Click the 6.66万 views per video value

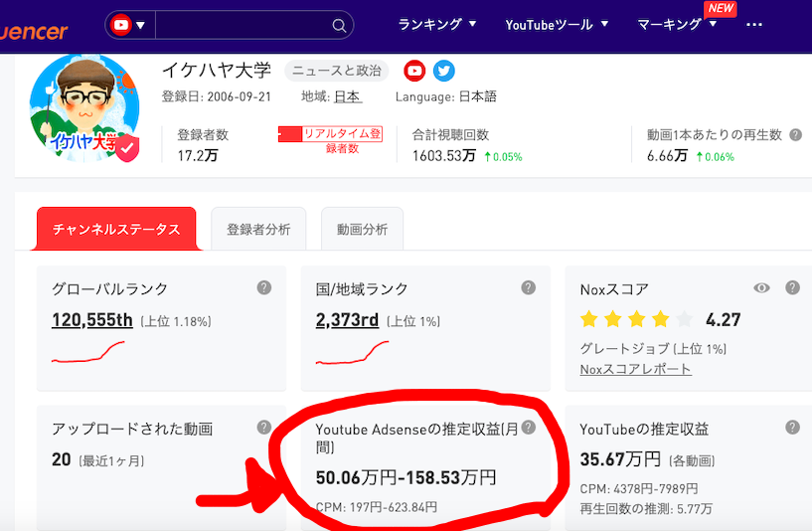click(667, 156)
